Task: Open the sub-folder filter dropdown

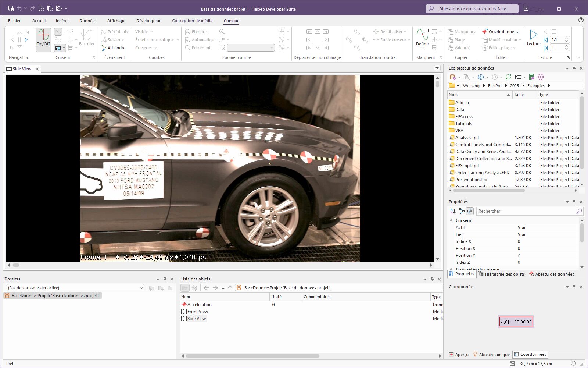Action: coord(141,288)
